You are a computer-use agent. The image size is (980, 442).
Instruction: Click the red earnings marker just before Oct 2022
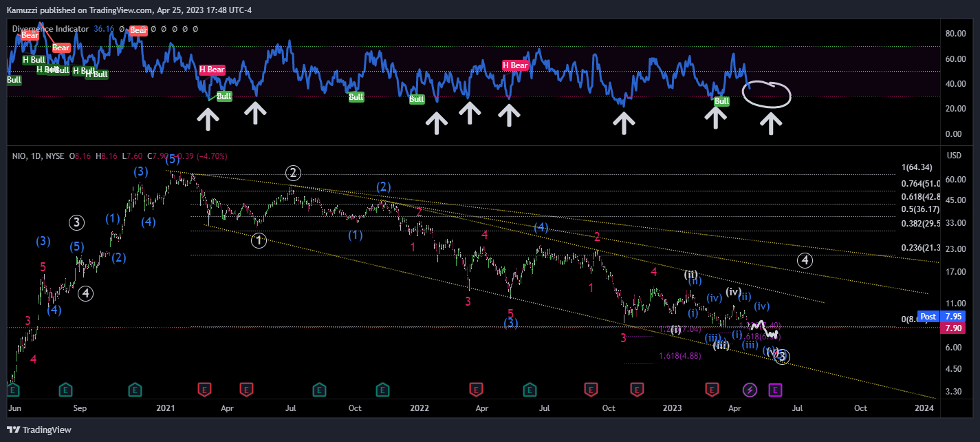(590, 390)
